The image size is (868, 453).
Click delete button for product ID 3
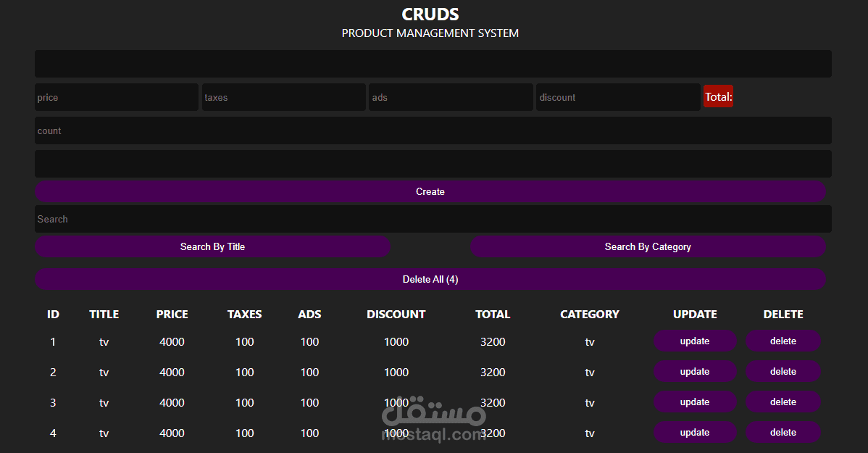tap(783, 402)
